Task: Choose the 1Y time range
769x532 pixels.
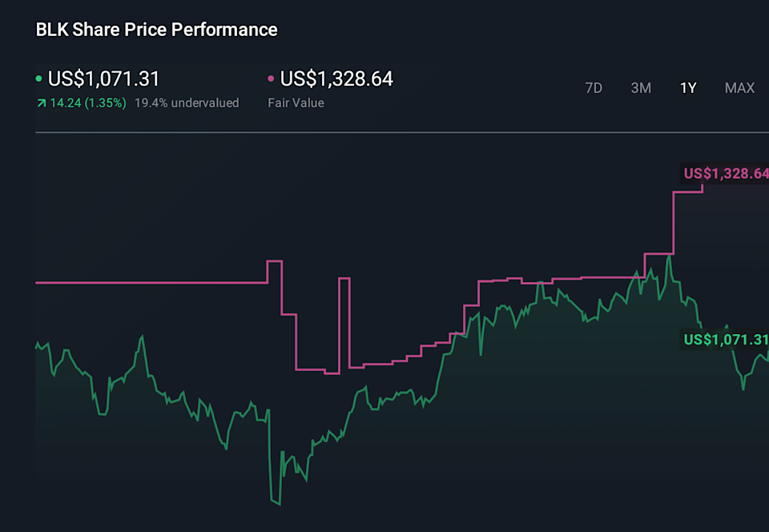Action: coord(688,88)
